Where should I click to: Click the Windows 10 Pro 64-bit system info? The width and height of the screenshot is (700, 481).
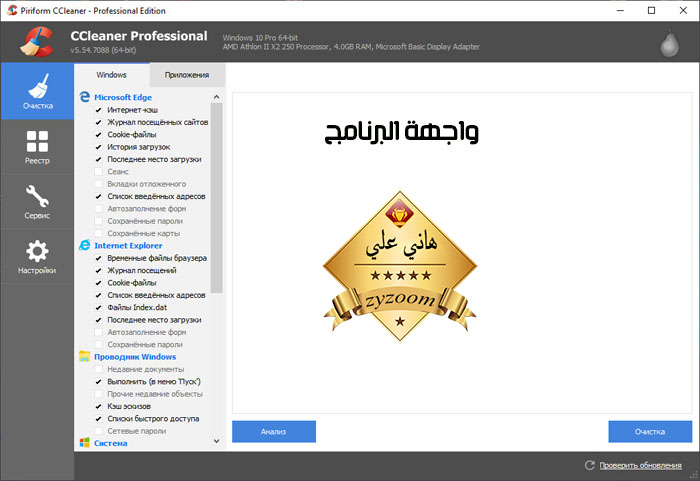click(260, 38)
